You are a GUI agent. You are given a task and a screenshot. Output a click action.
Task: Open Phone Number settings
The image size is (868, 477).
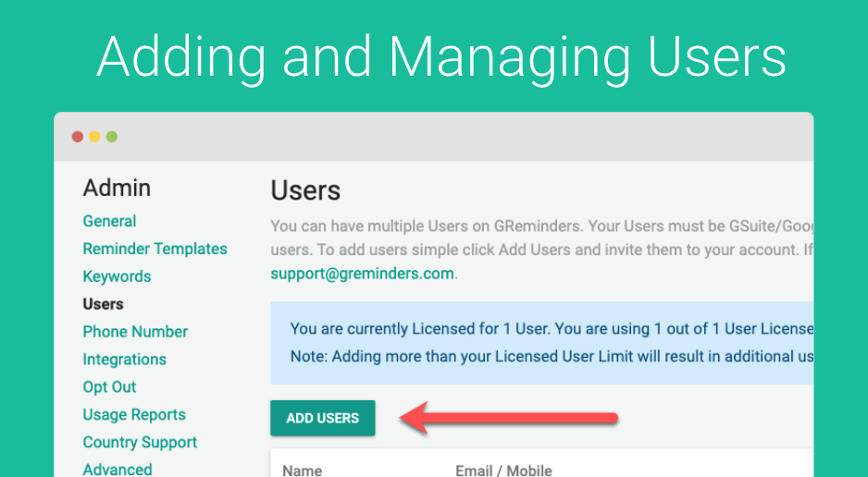pos(136,332)
